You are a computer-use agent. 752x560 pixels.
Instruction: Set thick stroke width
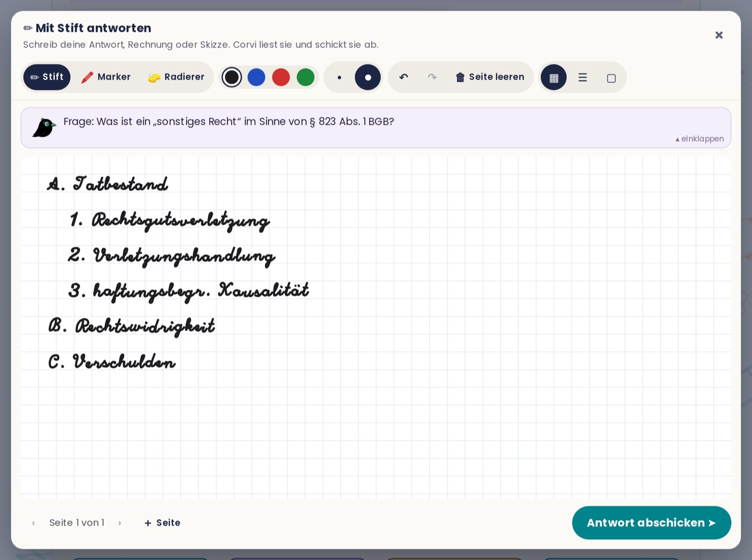368,77
